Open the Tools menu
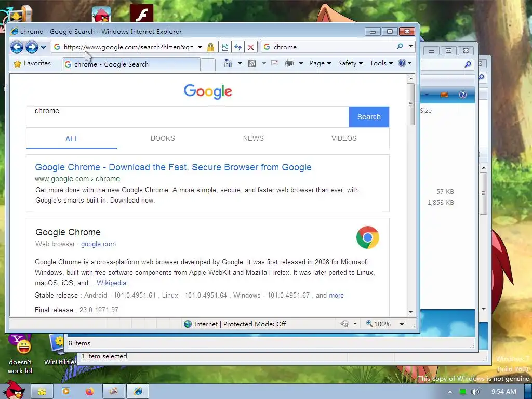Viewport: 532px width, 399px height. [x=381, y=63]
